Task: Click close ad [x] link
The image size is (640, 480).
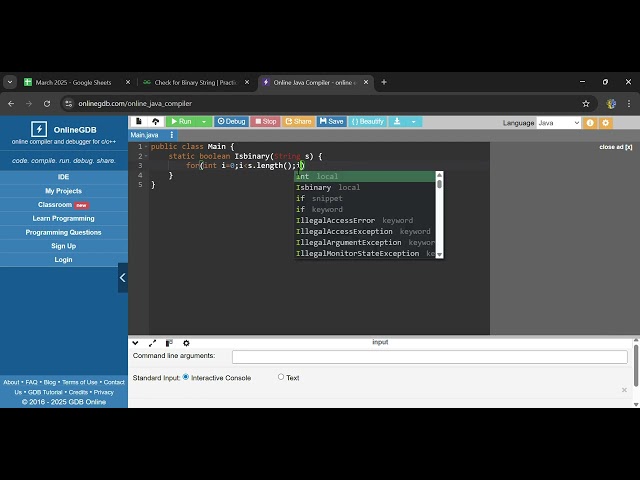Action: 616,147
